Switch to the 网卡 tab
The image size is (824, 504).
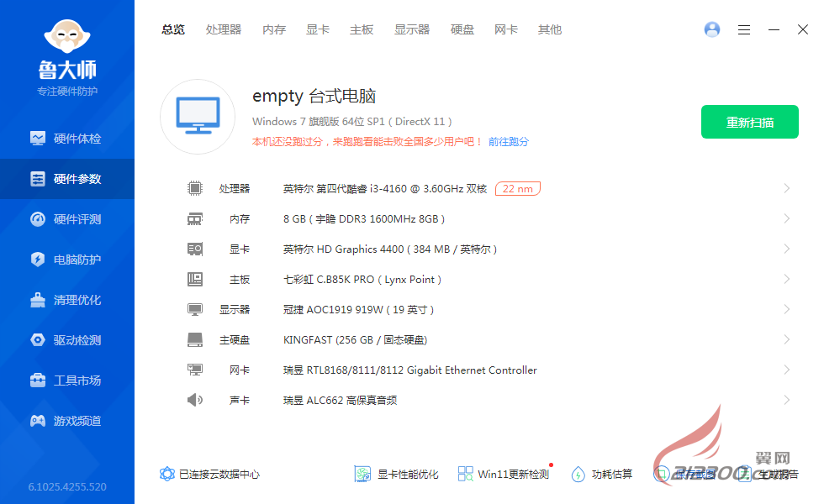(506, 30)
